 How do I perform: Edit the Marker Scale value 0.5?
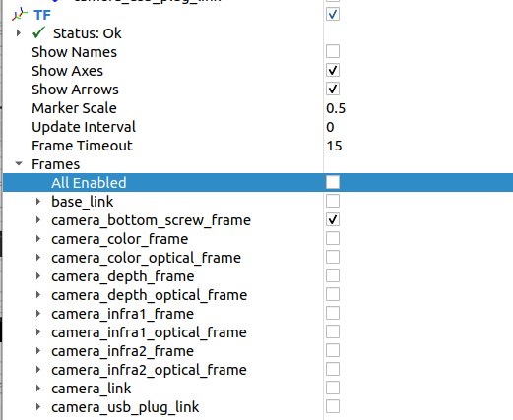[x=336, y=108]
